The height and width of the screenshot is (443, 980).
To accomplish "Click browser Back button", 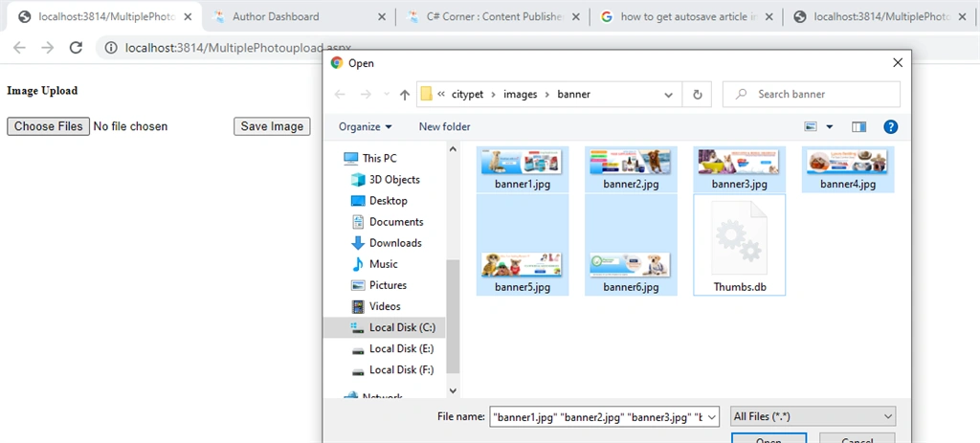I will pyautogui.click(x=19, y=48).
